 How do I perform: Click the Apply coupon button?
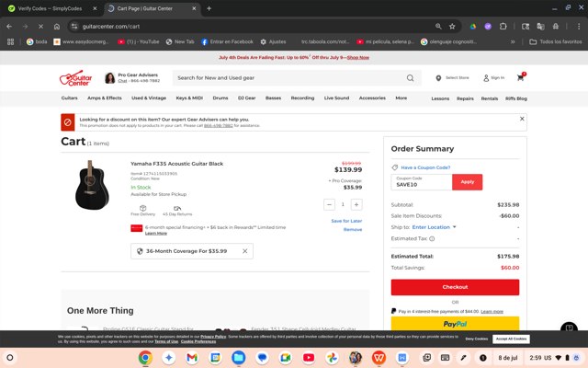coord(468,182)
